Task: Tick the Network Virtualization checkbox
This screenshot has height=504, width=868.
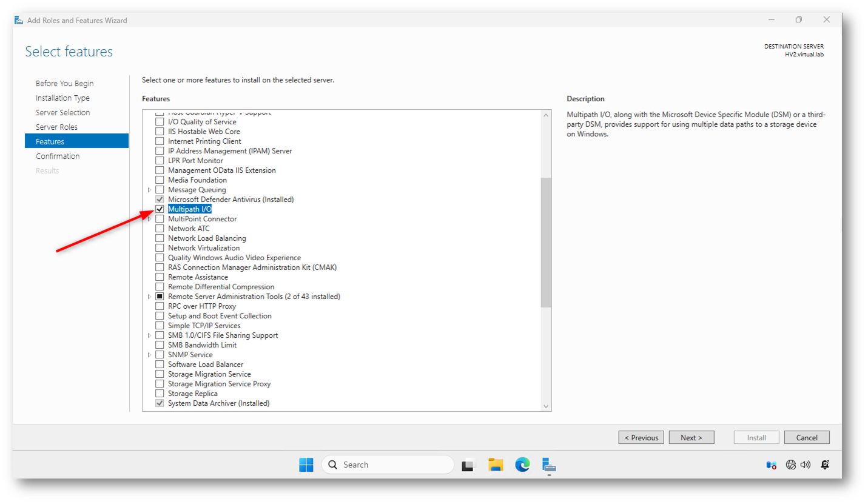Action: click(x=160, y=248)
